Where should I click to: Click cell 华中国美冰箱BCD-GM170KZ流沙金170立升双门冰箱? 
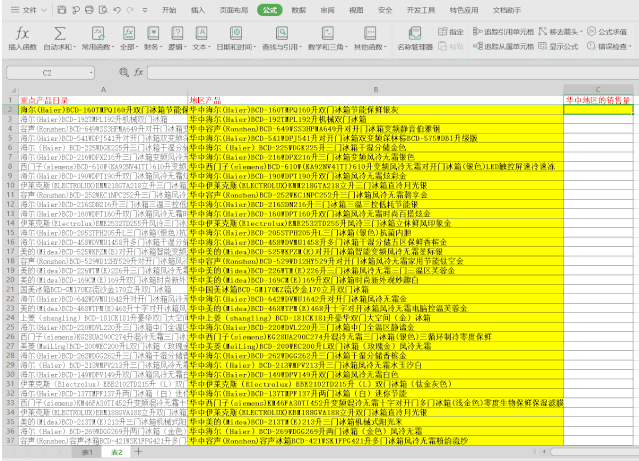coord(375,289)
